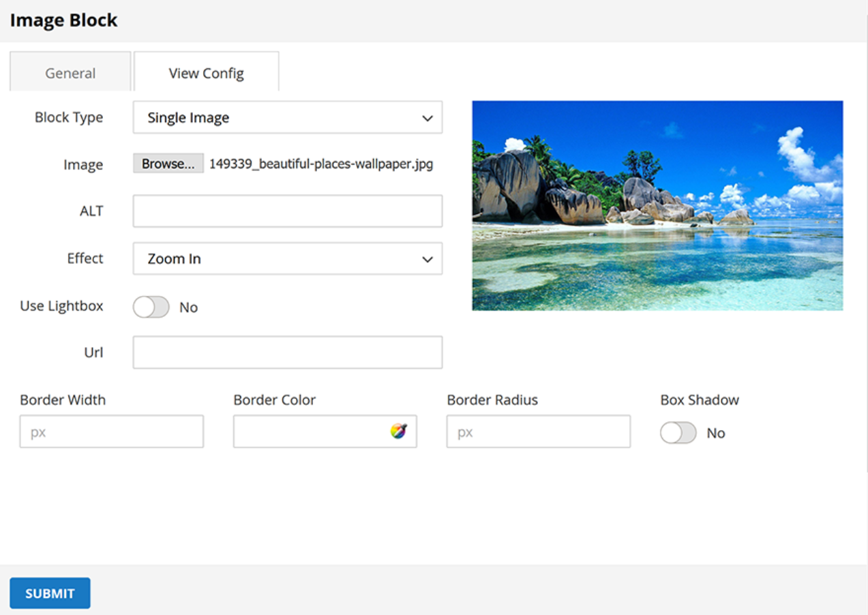Click the Box Shadow label text

point(700,400)
